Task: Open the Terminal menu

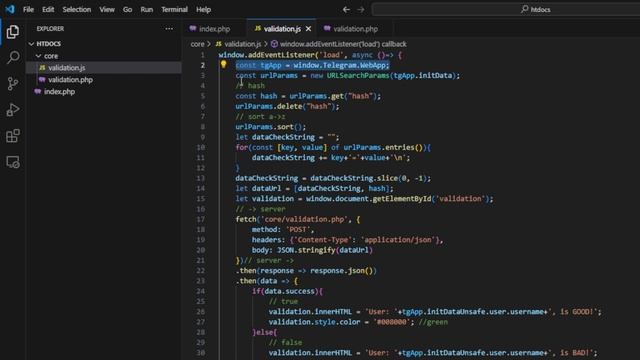Action: [174, 9]
